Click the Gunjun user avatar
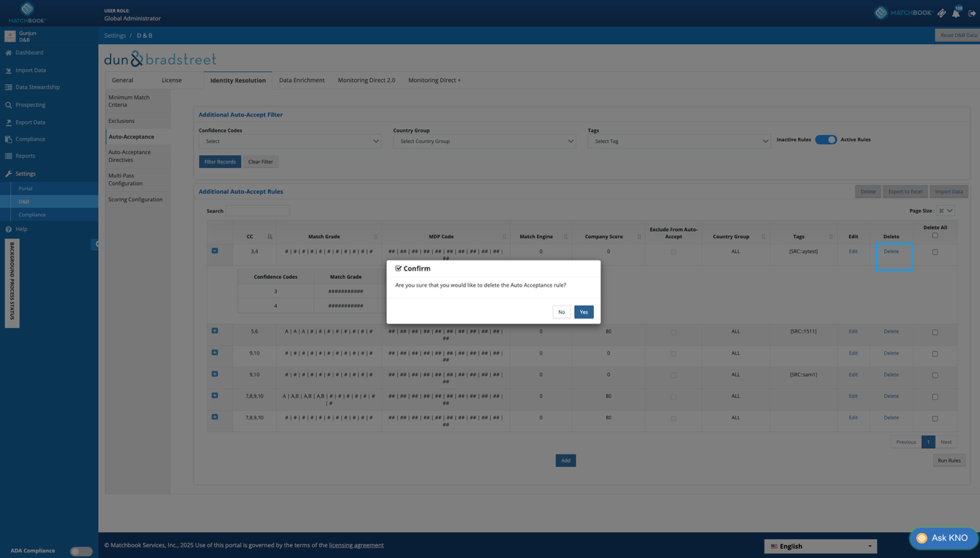980x558 pixels. tap(10, 36)
